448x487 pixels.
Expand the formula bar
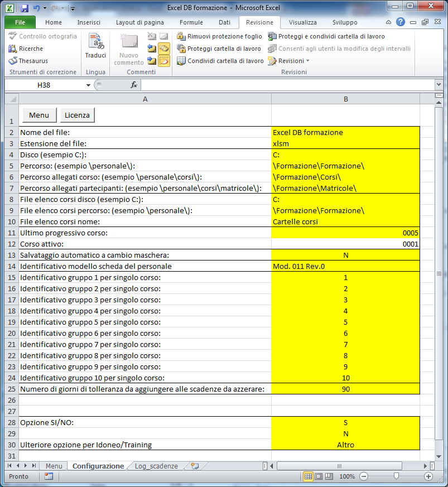click(438, 85)
